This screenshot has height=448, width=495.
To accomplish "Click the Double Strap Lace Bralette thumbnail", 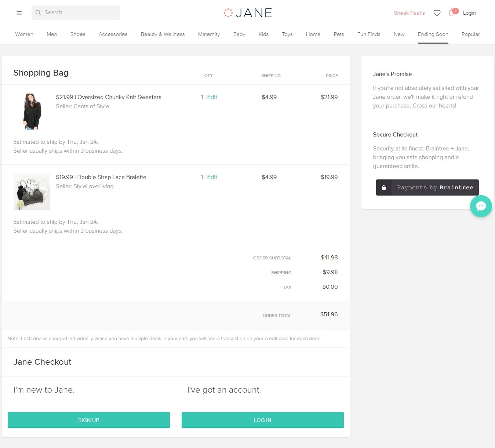I will point(32,192).
